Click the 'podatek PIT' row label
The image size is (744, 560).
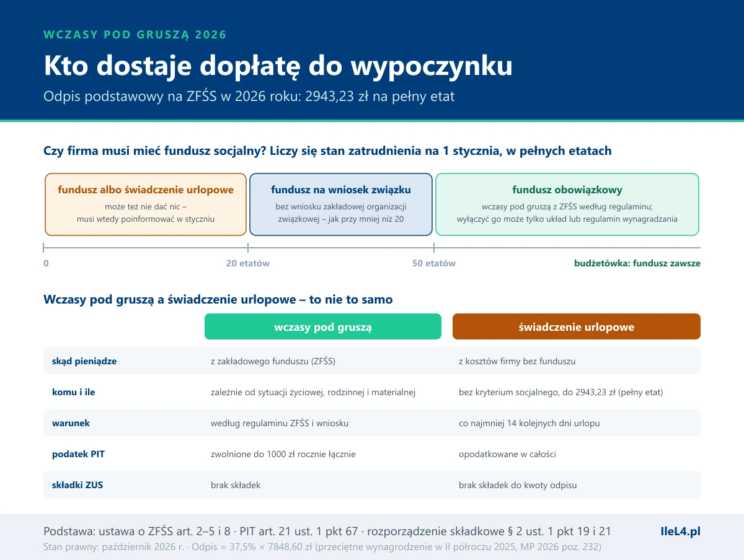pos(79,454)
